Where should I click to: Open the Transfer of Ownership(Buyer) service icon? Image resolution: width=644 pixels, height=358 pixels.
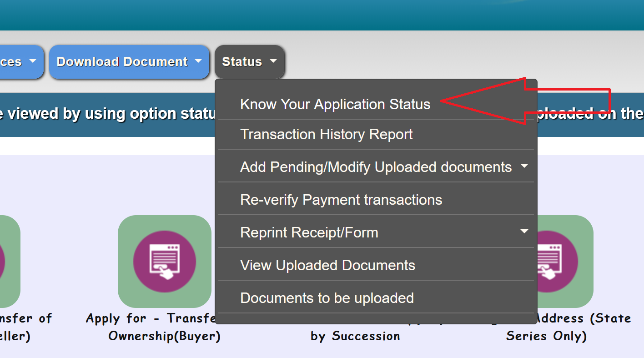(165, 261)
